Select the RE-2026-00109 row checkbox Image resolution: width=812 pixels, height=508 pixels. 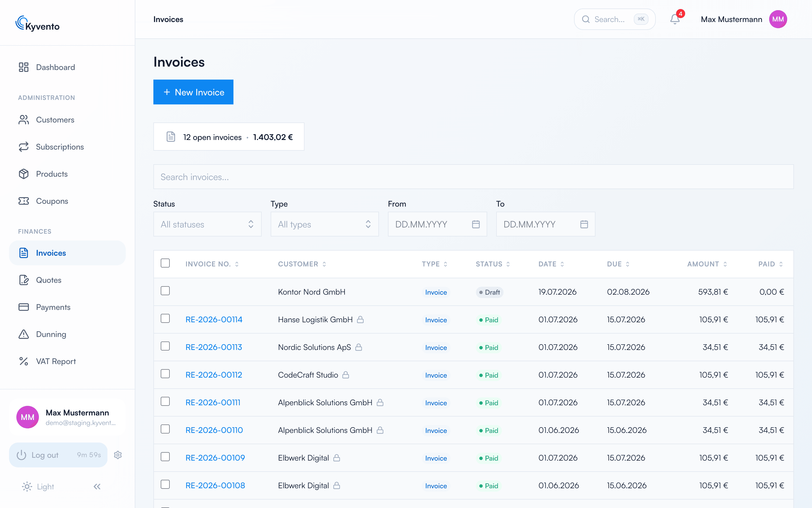pyautogui.click(x=165, y=457)
